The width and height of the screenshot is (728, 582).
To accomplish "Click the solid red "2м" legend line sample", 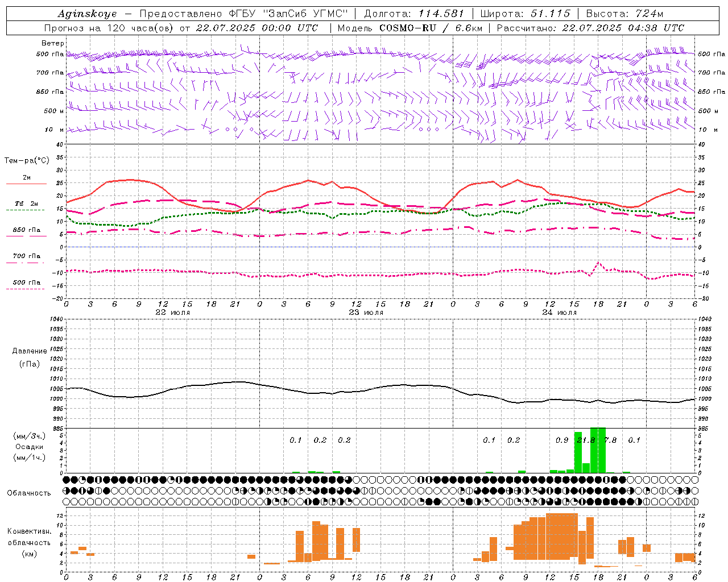I will pos(26,184).
